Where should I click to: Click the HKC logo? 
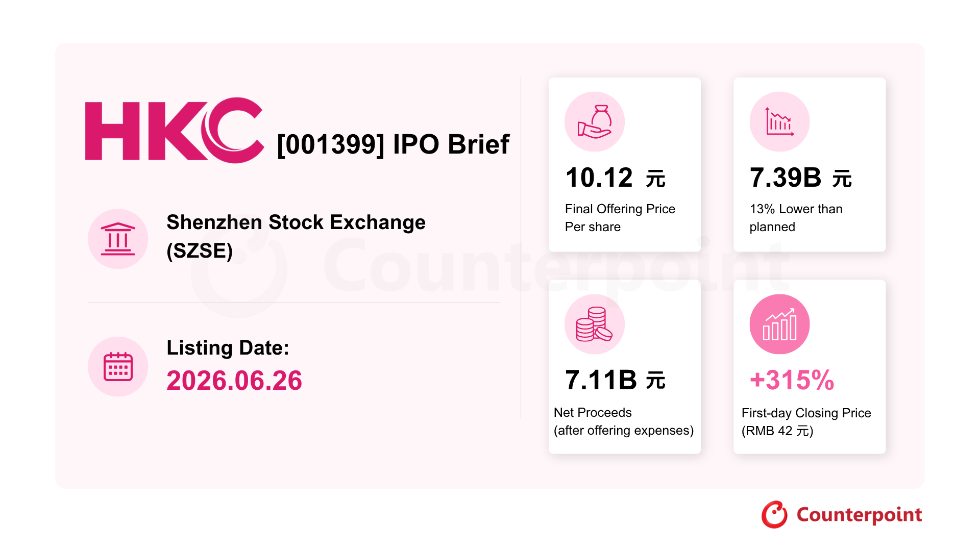point(175,131)
